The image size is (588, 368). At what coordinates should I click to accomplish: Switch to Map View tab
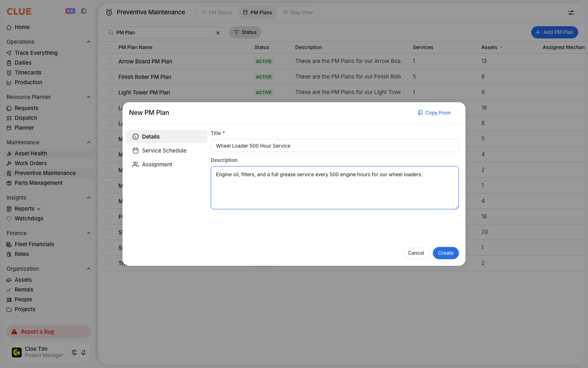tap(298, 13)
